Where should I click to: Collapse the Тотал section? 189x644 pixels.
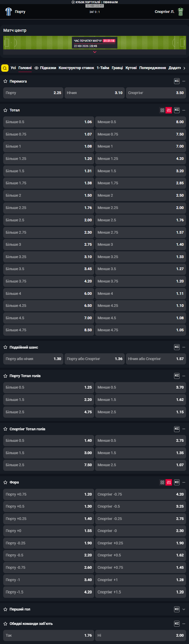coord(184,110)
